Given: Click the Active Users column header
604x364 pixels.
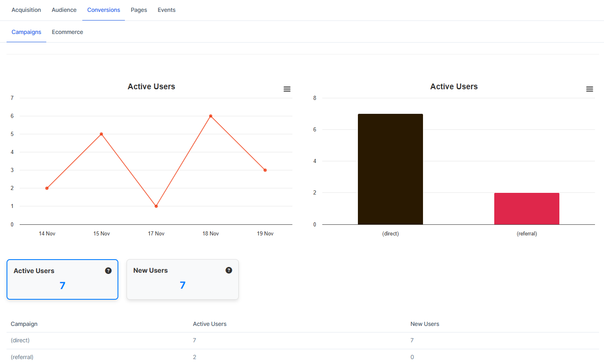Looking at the screenshot, I should [210, 324].
